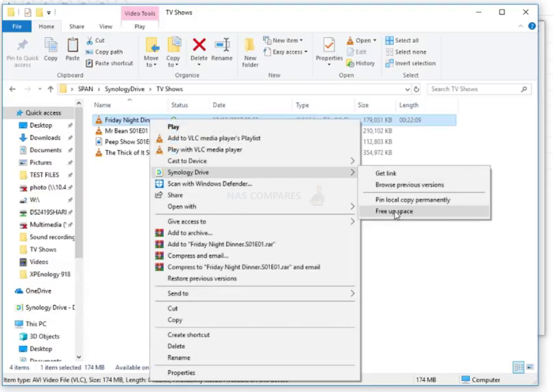Click Select none in ribbon
This screenshot has width=553, height=392.
point(406,52)
